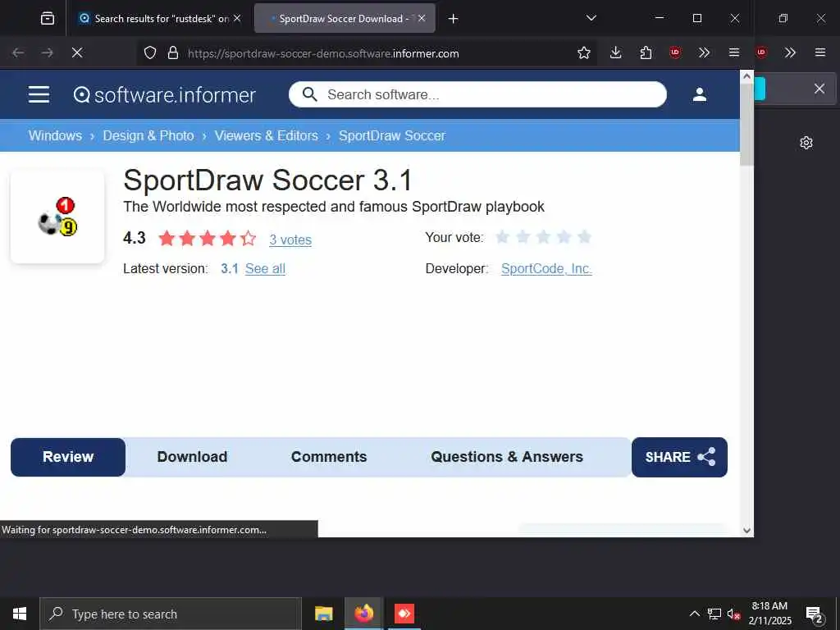Click the muted volume tray icon

coord(733,614)
